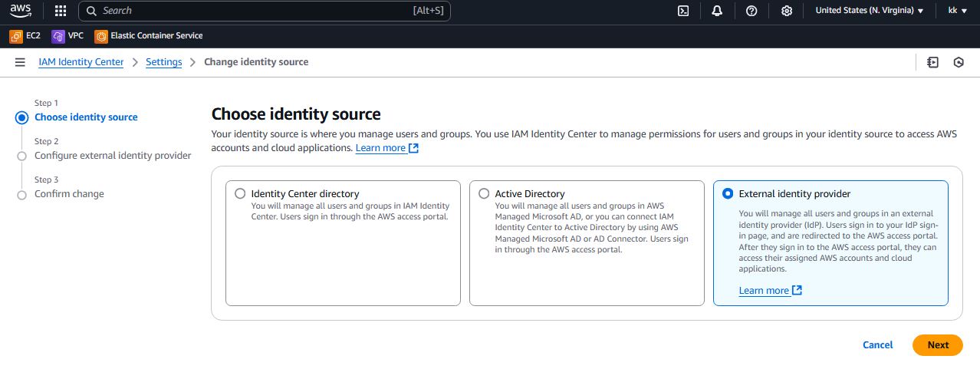Open the settings gear in header
980x392 pixels.
click(x=786, y=11)
